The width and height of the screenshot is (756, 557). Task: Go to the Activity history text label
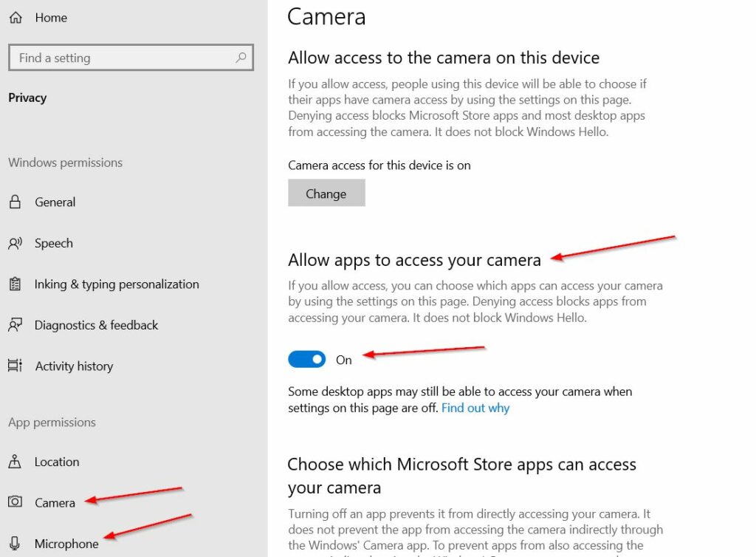click(x=74, y=366)
